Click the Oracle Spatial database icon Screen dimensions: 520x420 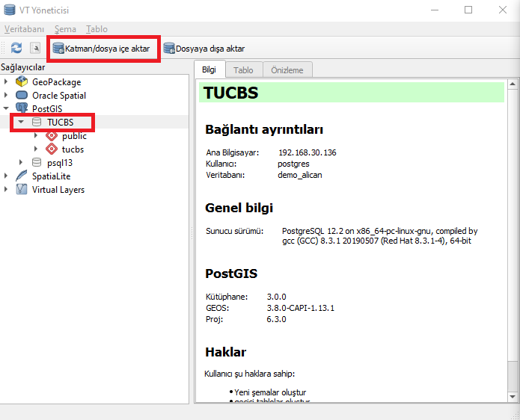(22, 95)
